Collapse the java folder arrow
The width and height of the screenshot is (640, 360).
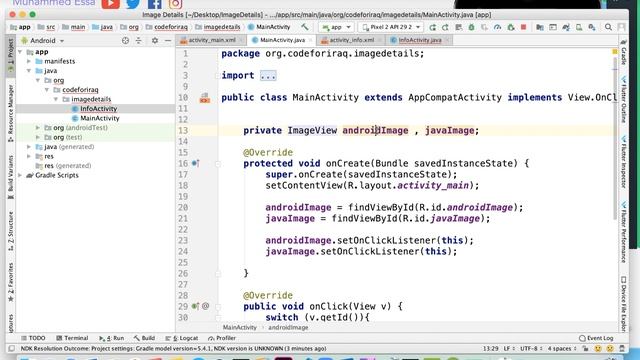tap(29, 71)
